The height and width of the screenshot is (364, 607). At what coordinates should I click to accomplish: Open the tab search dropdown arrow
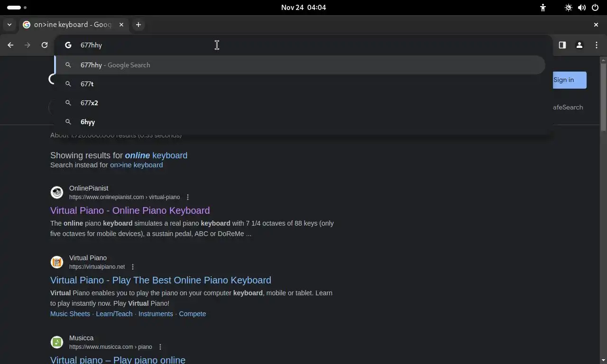9,25
